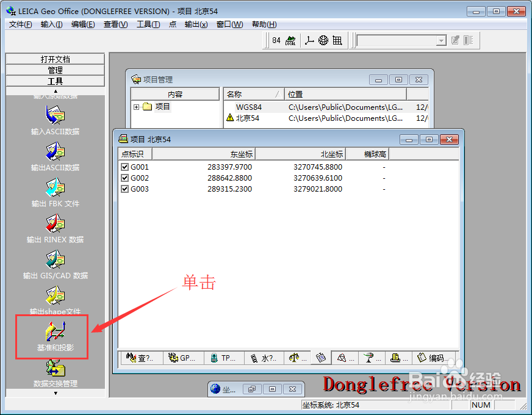Select the Cartesian axes toolbar icon
This screenshot has width=532, height=415.
coord(309,40)
